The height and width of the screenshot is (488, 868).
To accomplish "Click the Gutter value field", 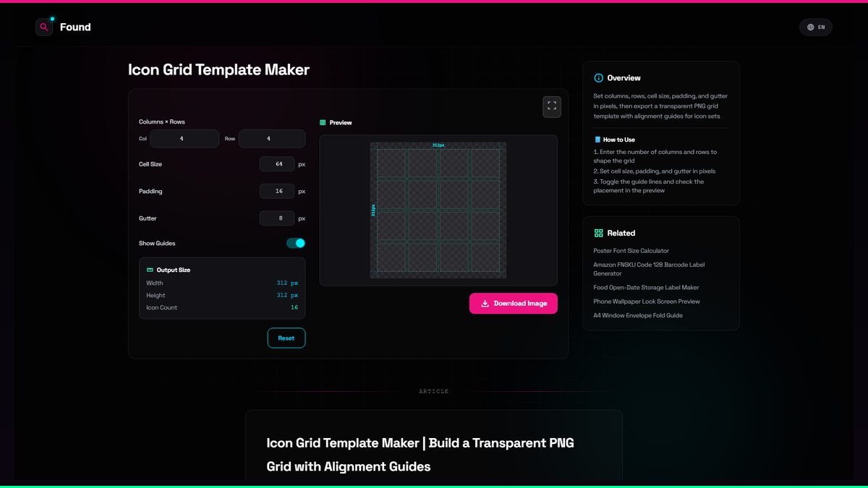I will tap(277, 218).
